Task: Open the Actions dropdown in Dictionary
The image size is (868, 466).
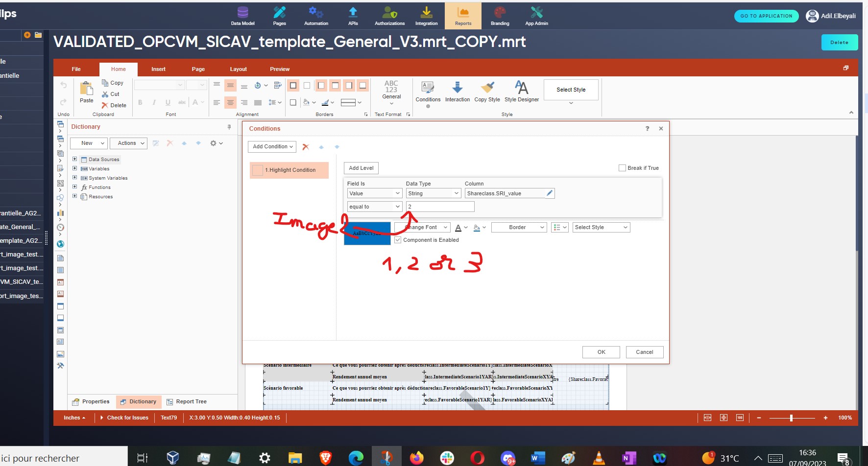Action: coord(128,143)
